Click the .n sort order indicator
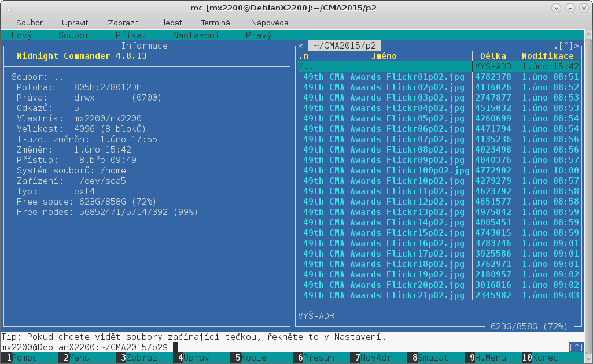Viewport: 593px width, 364px height. tap(303, 56)
